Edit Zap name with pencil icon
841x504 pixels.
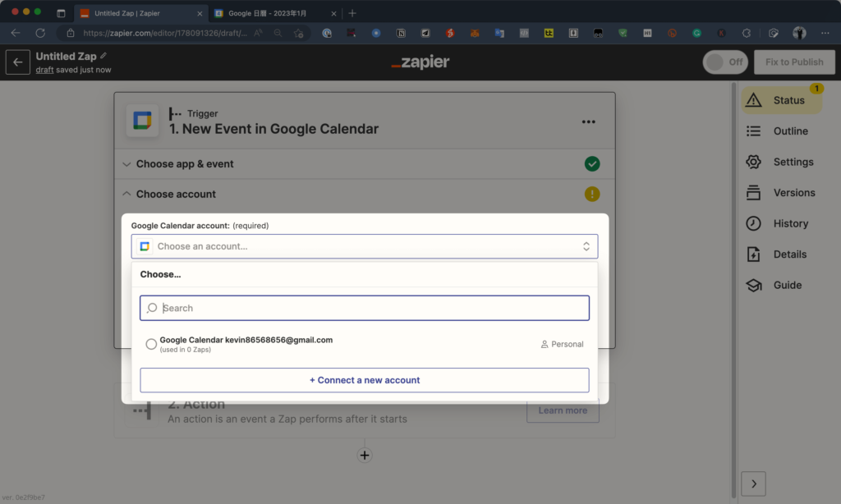tap(103, 56)
